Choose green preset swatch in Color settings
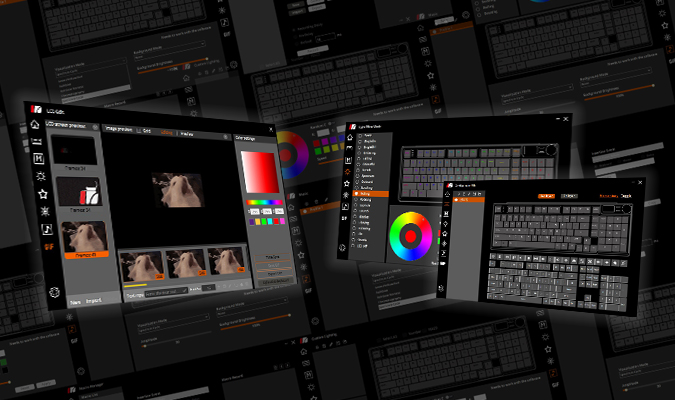This screenshot has width=675, height=400. pyautogui.click(x=264, y=221)
